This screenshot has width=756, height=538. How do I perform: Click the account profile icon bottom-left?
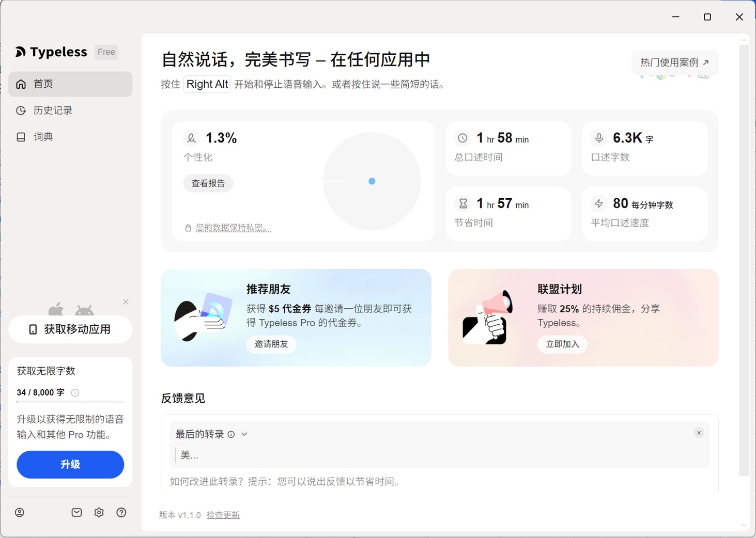tap(20, 512)
